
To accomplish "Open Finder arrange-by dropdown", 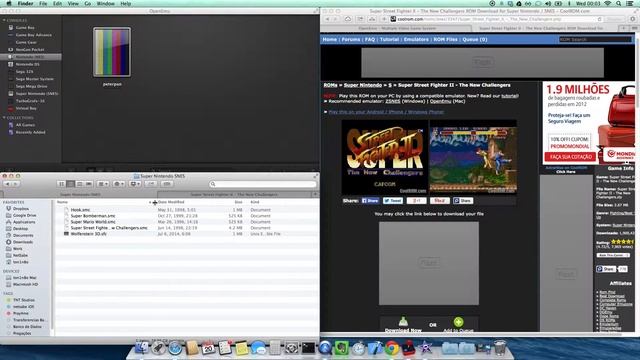I will coord(103,184).
